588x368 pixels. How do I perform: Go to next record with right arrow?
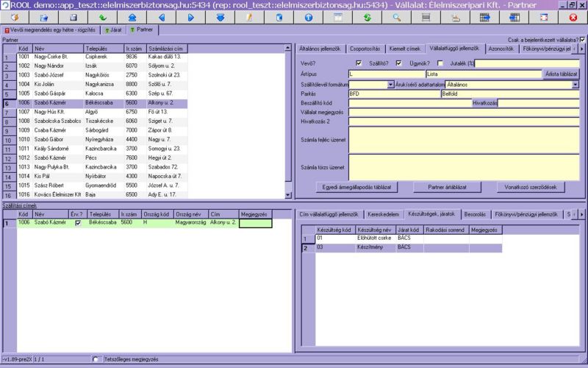[x=190, y=16]
